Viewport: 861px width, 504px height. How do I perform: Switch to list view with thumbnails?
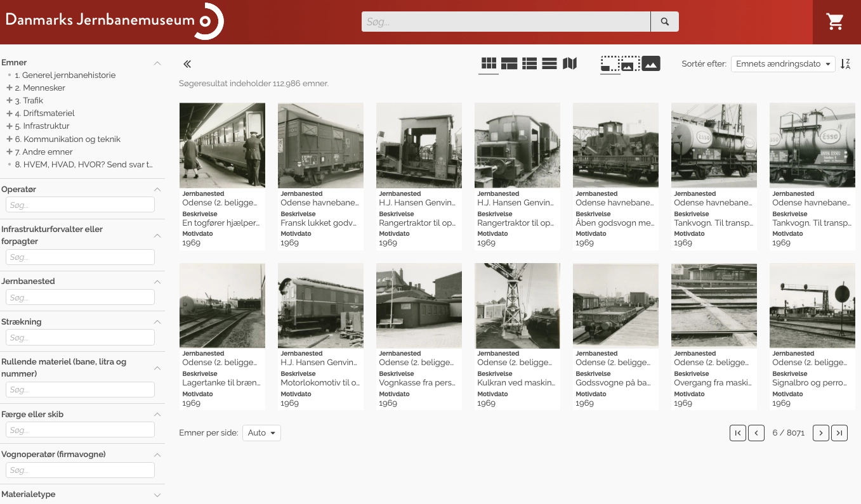529,63
